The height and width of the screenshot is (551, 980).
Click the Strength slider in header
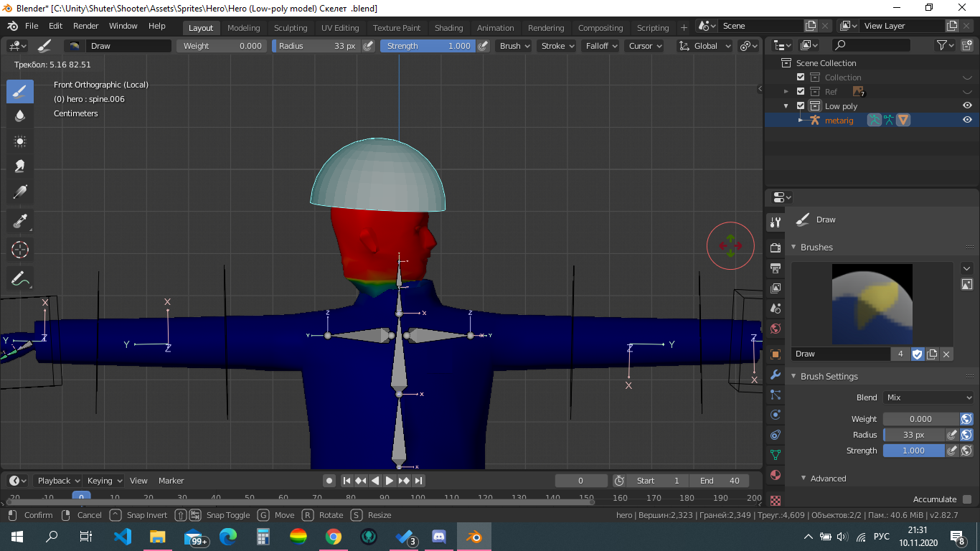[x=428, y=46]
